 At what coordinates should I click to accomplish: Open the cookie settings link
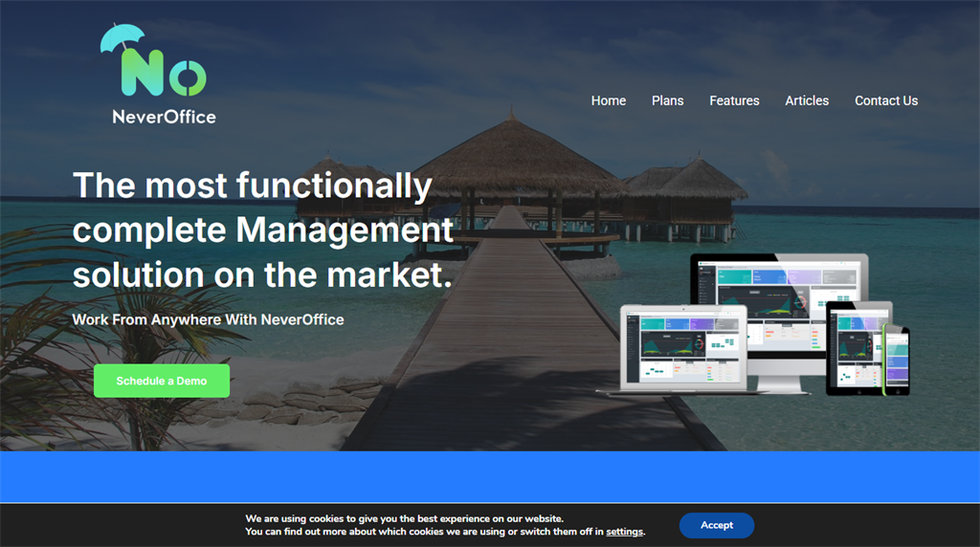pos(624,532)
